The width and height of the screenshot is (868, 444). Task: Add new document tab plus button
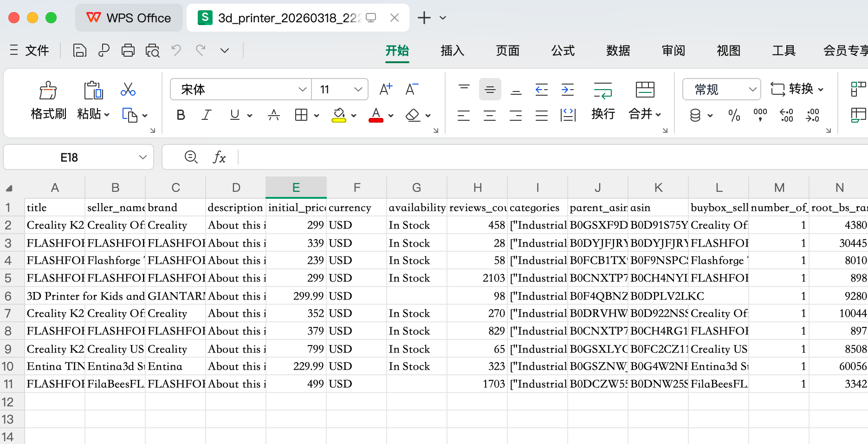pos(424,18)
